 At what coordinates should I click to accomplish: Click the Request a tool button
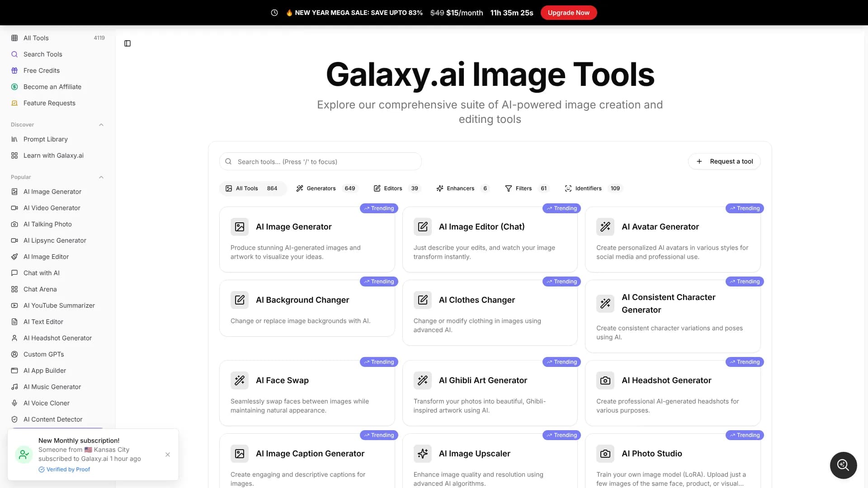pyautogui.click(x=724, y=161)
